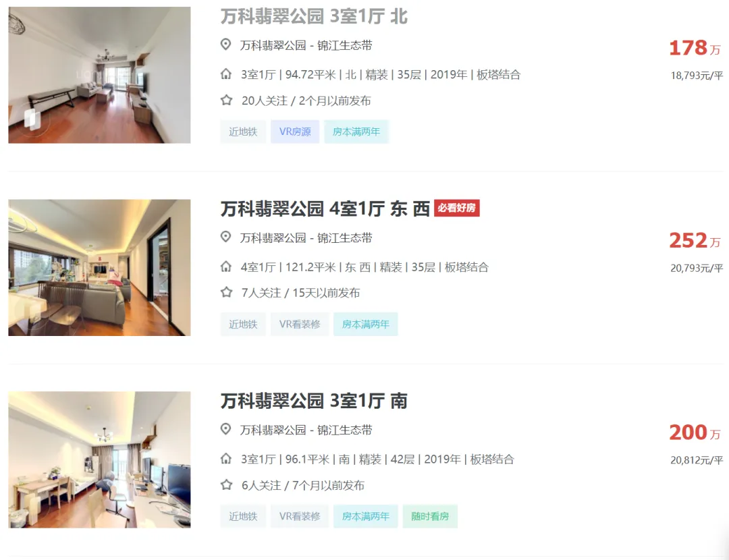Open thumbnail photo of 178万 apartment
Viewport: 729px width, 560px height.
tap(99, 75)
